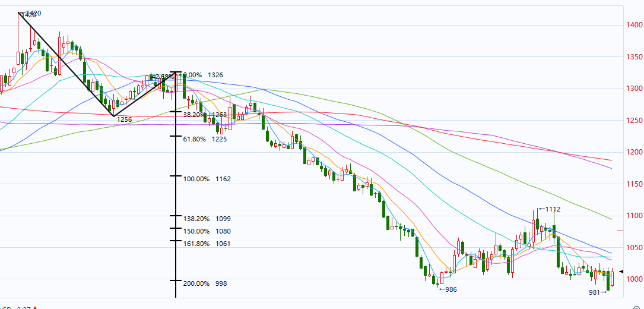The height and width of the screenshot is (309, 644).
Task: Select the 61.80% 1225 Fibonacci label
Action: coord(205,139)
